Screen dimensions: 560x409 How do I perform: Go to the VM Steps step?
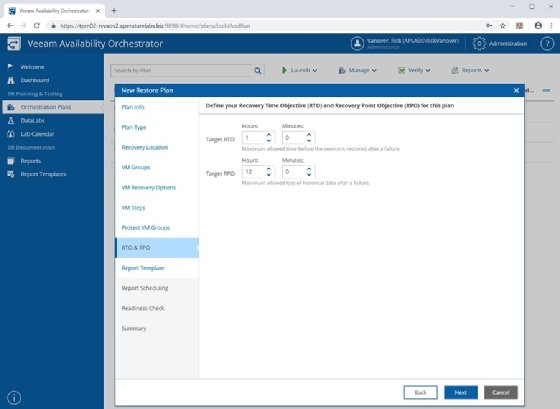[133, 208]
